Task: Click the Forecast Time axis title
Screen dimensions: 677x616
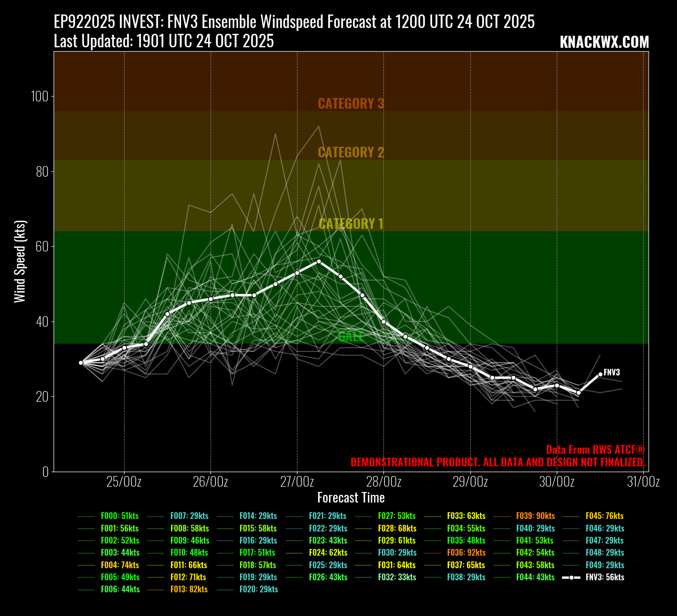Action: point(351,498)
